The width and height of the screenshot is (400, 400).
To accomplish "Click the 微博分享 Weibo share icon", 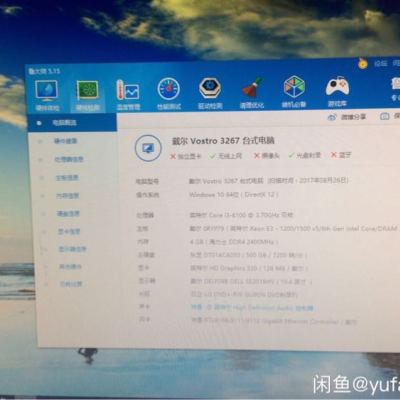I will (332, 117).
